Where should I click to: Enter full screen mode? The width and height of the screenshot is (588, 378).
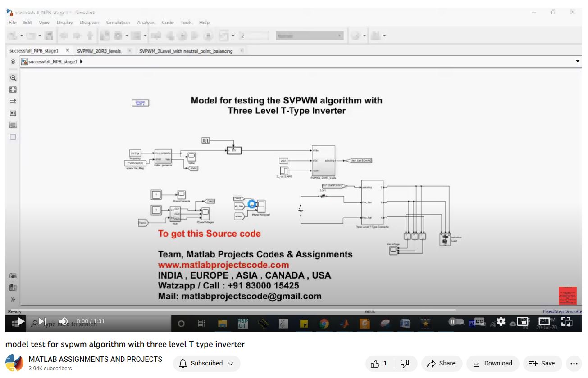pos(566,321)
